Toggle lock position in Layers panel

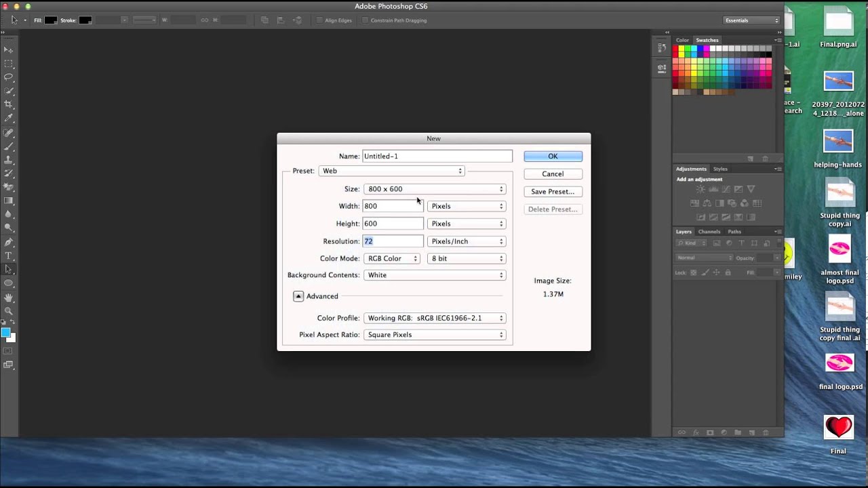716,272
